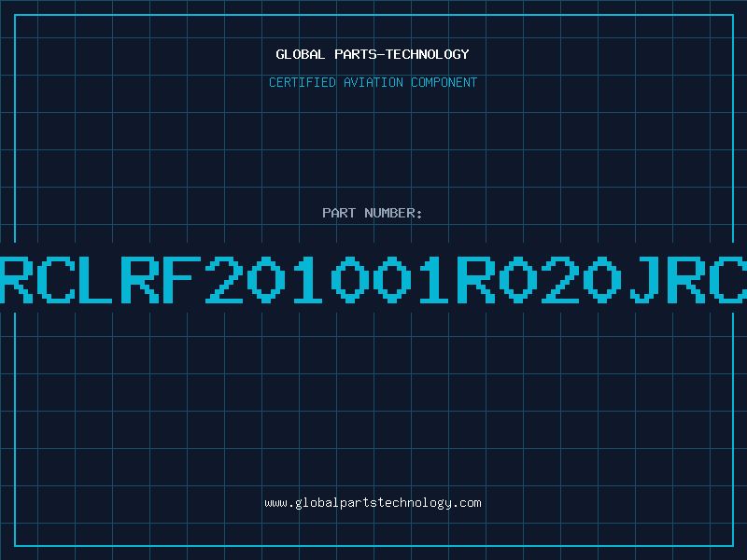Open the www.globalpartstechnology.com link
Screen dimensions: 747x560
pyautogui.click(x=373, y=503)
